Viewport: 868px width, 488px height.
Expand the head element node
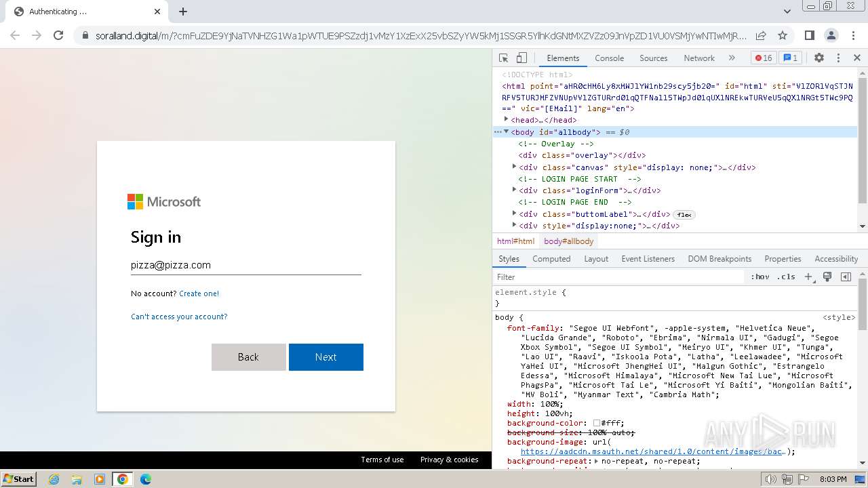506,119
